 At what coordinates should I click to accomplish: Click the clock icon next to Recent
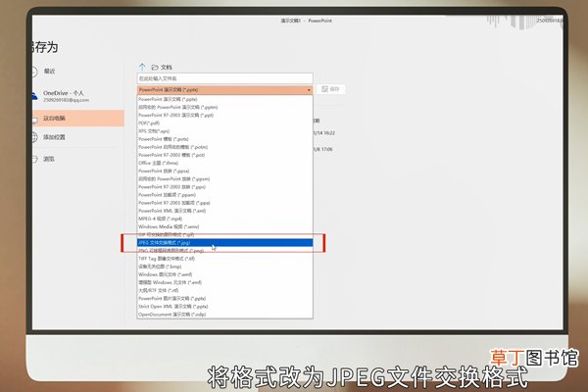tap(34, 72)
